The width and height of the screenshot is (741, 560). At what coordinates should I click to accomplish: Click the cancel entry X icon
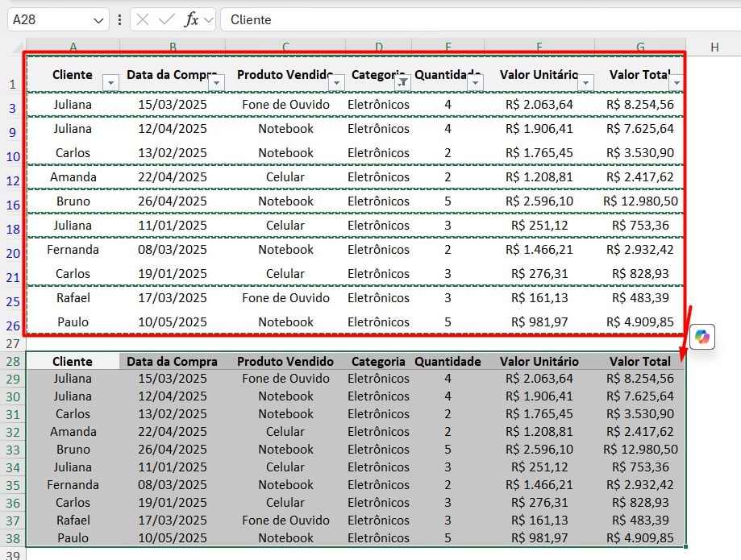click(x=142, y=20)
